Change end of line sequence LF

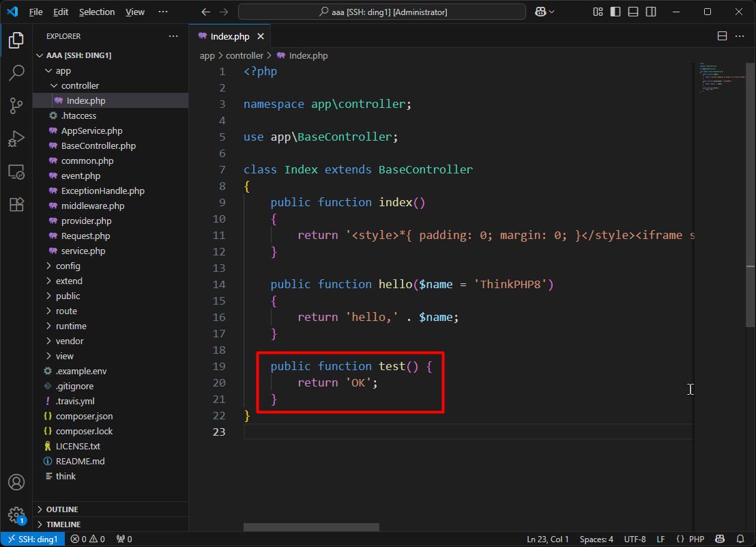660,539
